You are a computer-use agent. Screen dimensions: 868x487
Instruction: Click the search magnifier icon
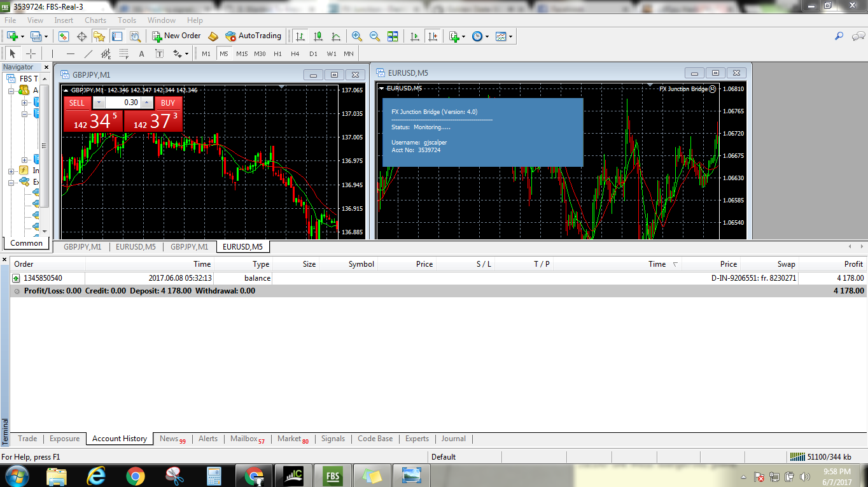point(840,36)
